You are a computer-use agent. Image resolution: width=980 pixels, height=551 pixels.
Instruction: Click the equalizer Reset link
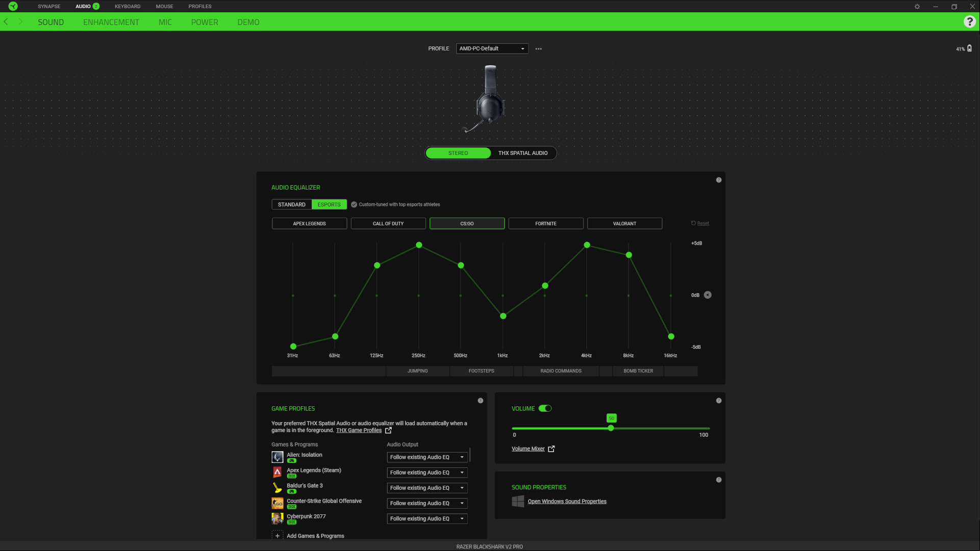click(x=703, y=223)
